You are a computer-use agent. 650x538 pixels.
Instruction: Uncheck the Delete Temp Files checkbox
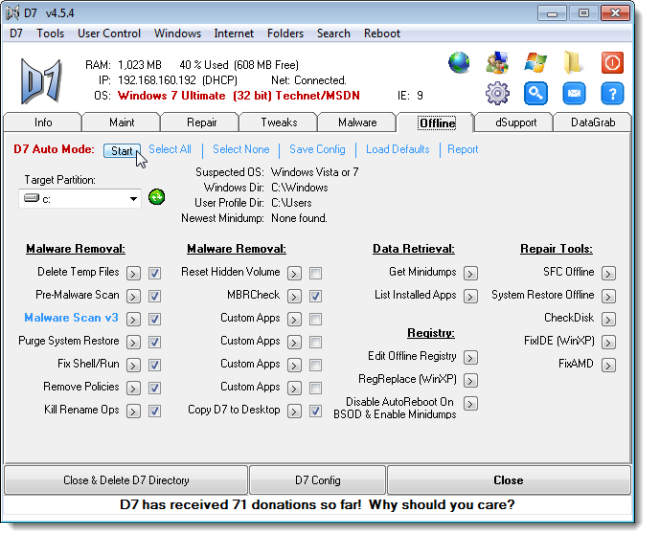155,274
